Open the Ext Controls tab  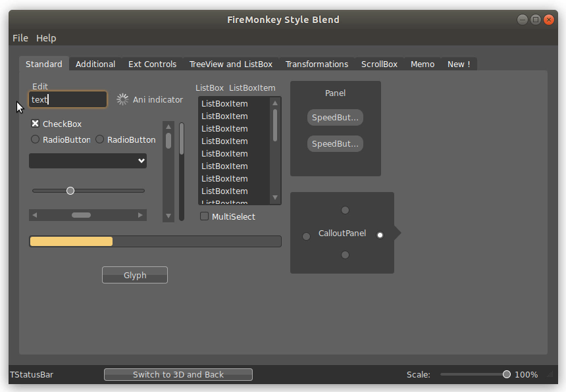152,64
